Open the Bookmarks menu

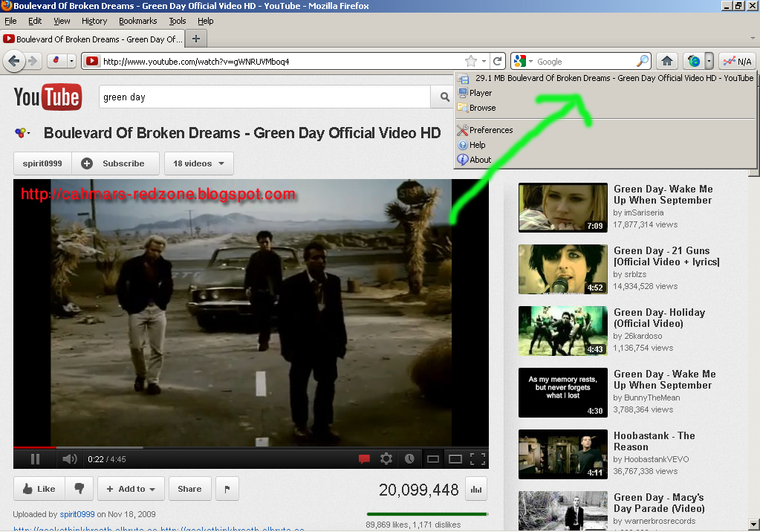tap(138, 21)
